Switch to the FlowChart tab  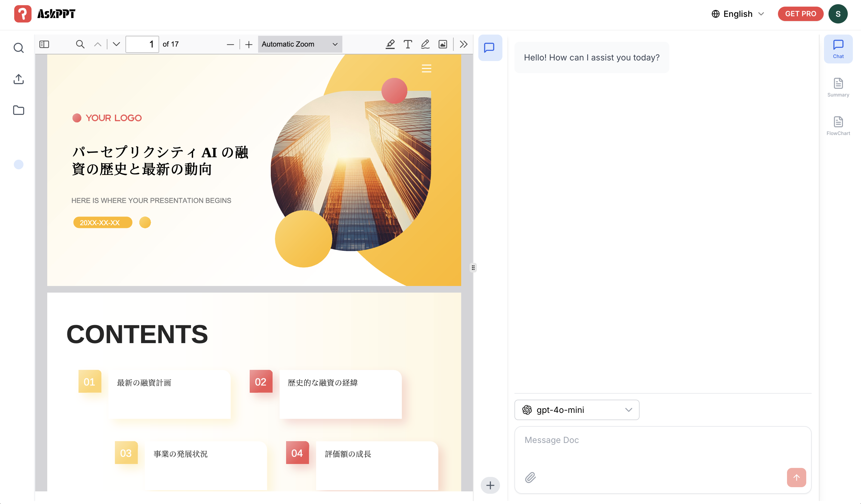838,126
